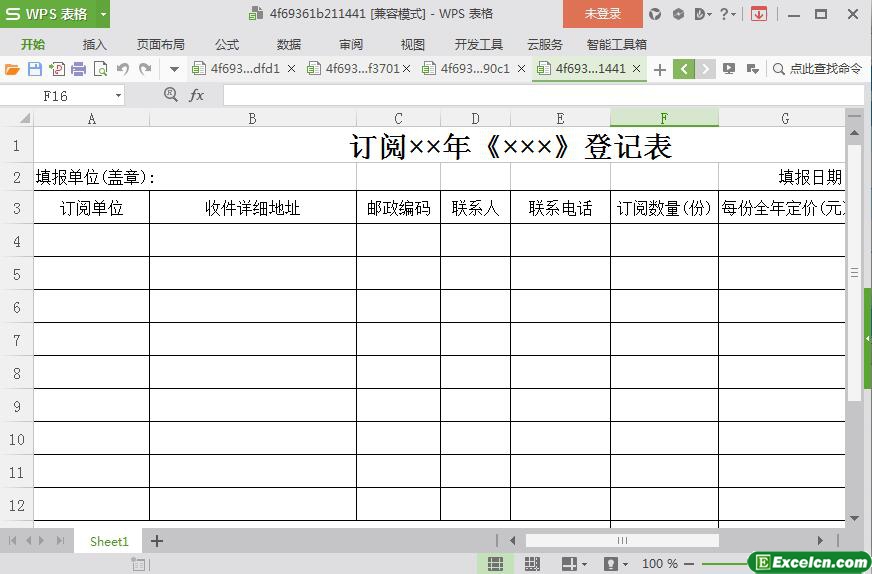
Task: Click the 未登录 login button
Action: coord(603,14)
